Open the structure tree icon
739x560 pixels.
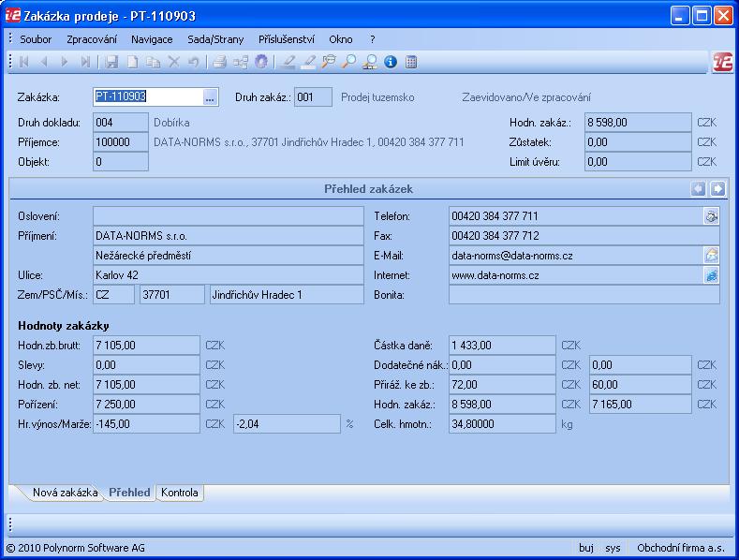[x=241, y=62]
